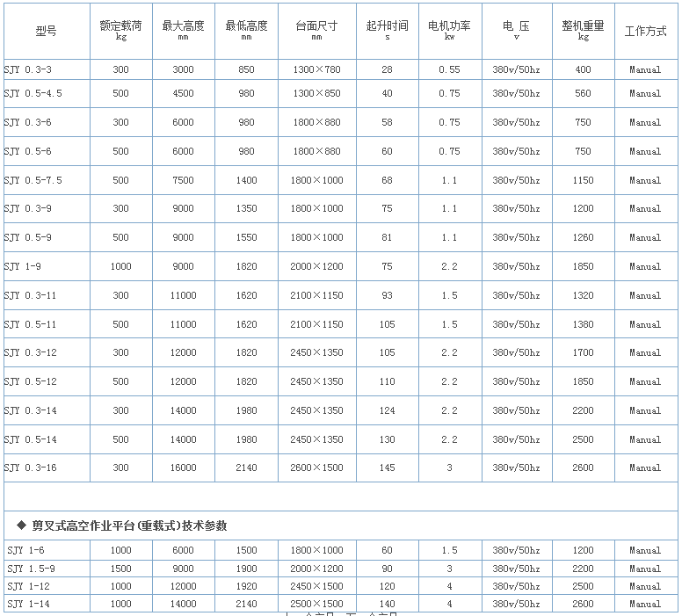Click rated load 1500 in SJY 1.5-9 row

pyautogui.click(x=121, y=569)
